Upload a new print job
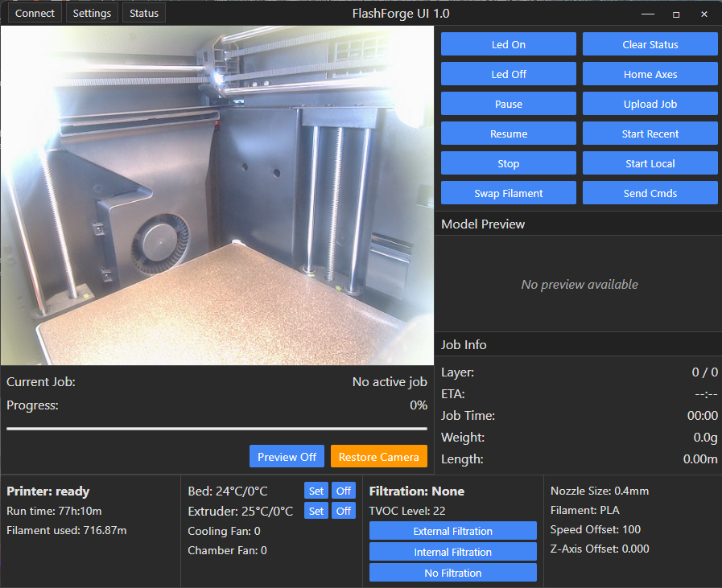 [x=650, y=104]
